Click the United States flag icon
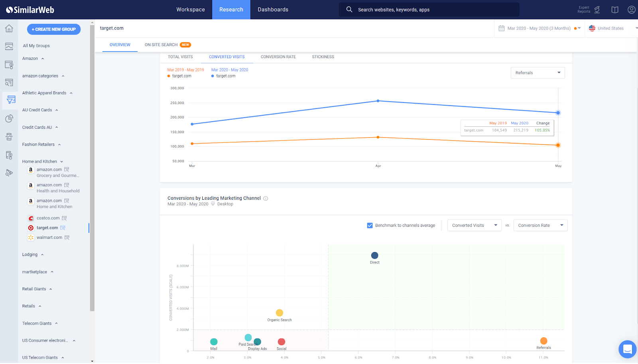The height and width of the screenshot is (364, 638). 592,28
